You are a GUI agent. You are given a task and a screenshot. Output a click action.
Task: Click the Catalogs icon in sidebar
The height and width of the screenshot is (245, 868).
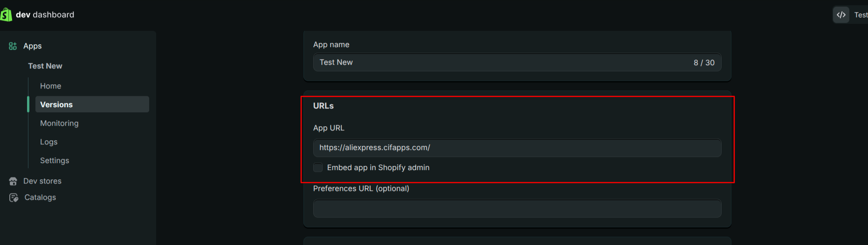coord(14,197)
